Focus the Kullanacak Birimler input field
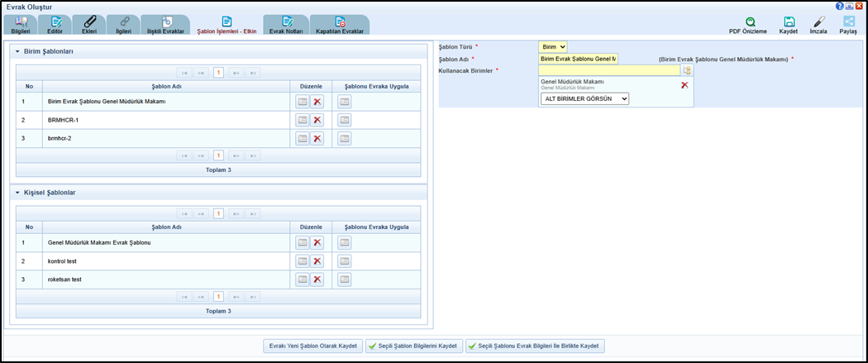This screenshot has width=868, height=363. tap(609, 70)
